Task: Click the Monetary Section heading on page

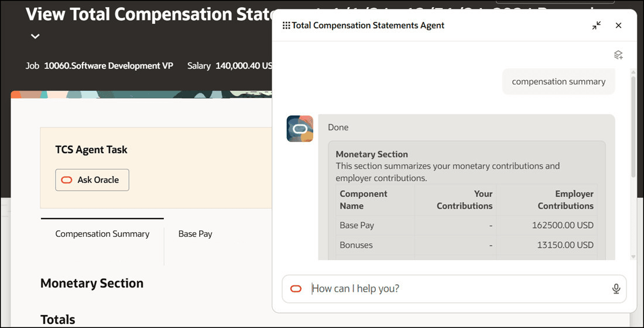Action: pos(92,284)
